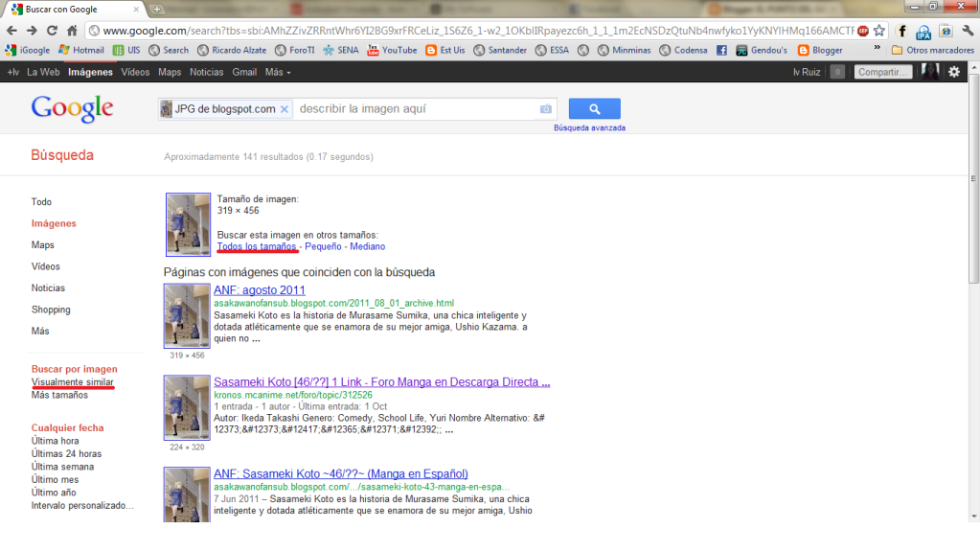Image resolution: width=980 pixels, height=551 pixels.
Task: Open the ESSA bookmark
Action: coord(553,50)
